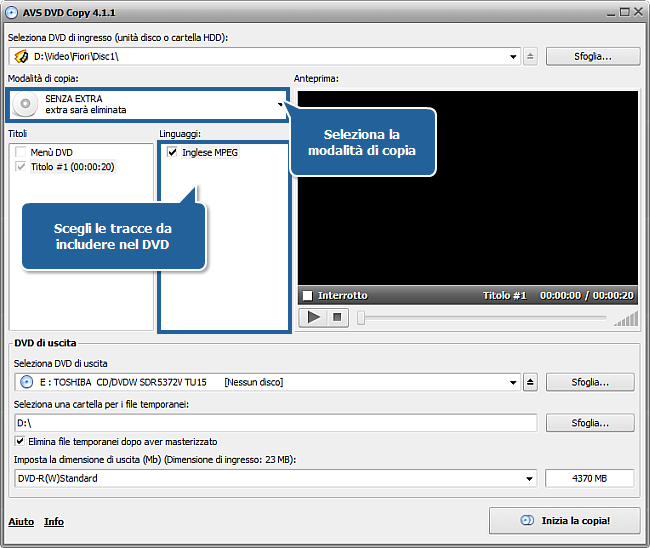Click the 4370 MB output size field

click(589, 478)
